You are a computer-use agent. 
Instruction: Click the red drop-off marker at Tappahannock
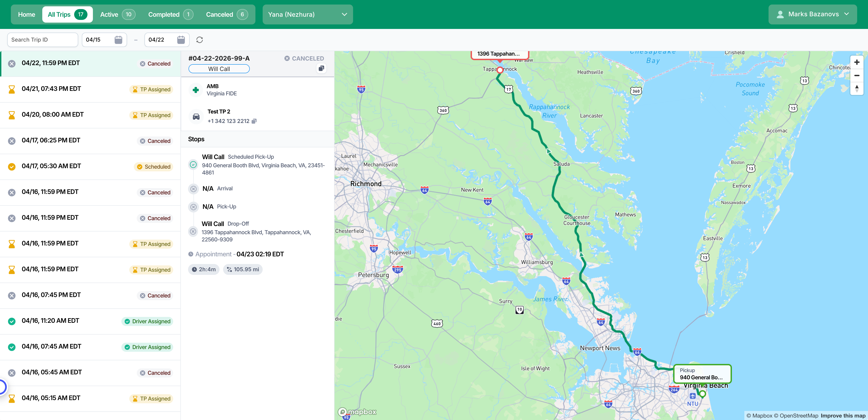[x=500, y=70]
